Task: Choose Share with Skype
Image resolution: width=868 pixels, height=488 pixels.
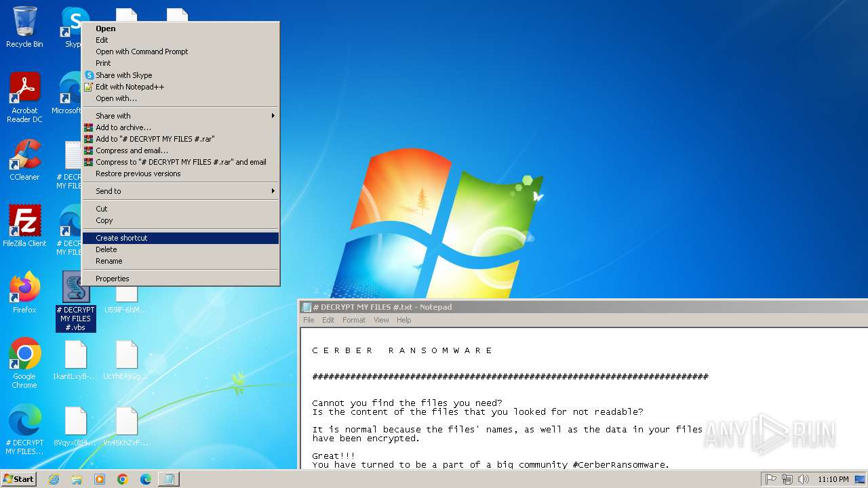Action: [x=180, y=75]
